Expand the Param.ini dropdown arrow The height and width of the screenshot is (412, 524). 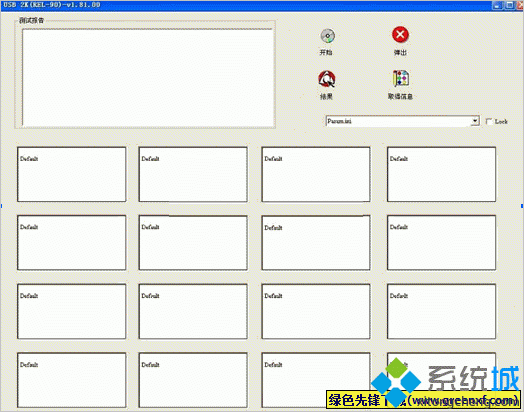pyautogui.click(x=475, y=121)
